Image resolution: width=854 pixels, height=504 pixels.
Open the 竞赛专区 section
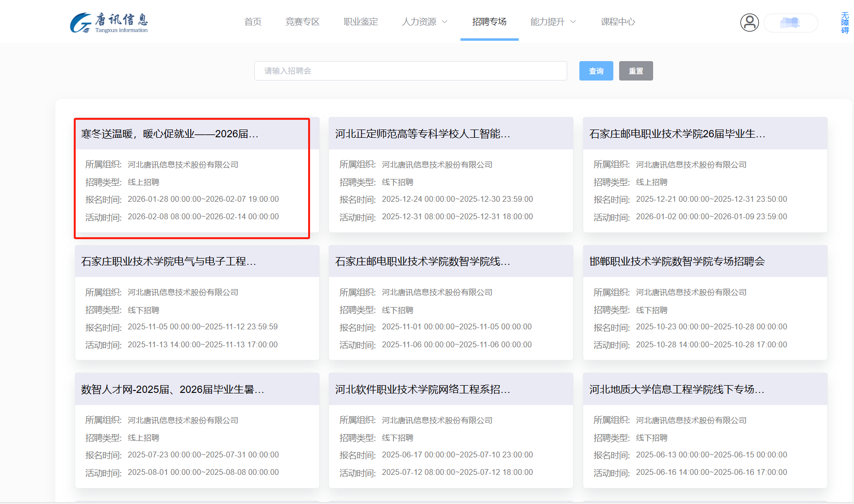pos(302,21)
